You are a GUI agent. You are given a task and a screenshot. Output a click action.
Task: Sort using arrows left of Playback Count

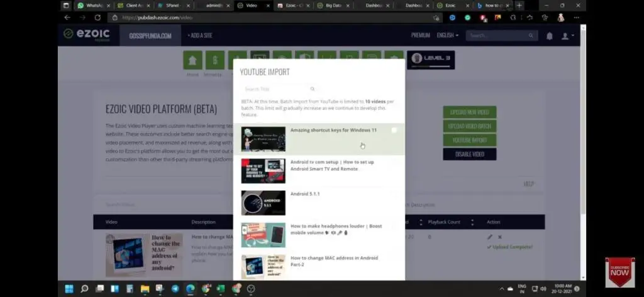[x=421, y=222]
